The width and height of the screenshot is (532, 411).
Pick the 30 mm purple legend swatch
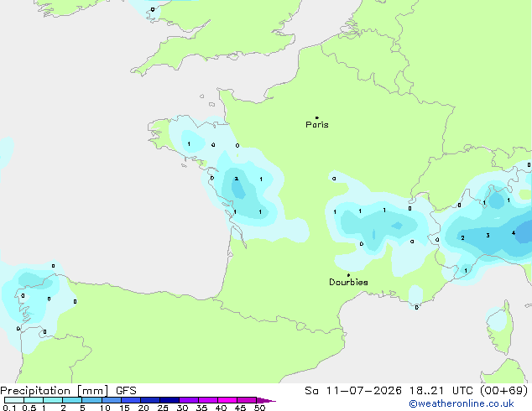[189, 400]
